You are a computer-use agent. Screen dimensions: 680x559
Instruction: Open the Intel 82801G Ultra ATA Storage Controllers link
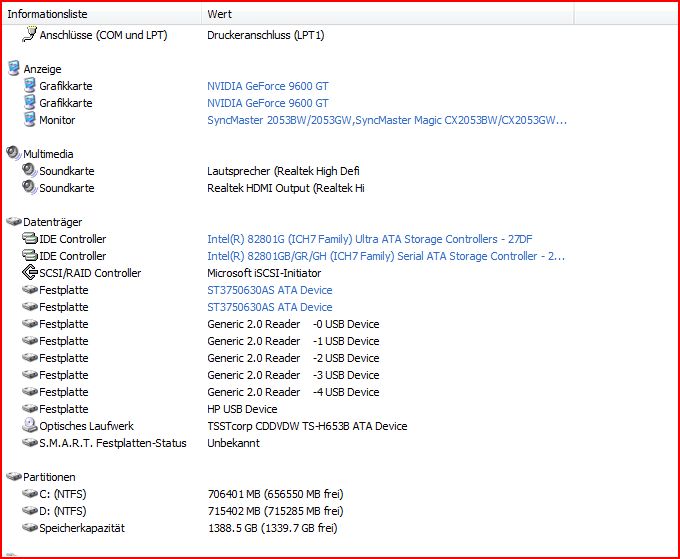(x=369, y=239)
